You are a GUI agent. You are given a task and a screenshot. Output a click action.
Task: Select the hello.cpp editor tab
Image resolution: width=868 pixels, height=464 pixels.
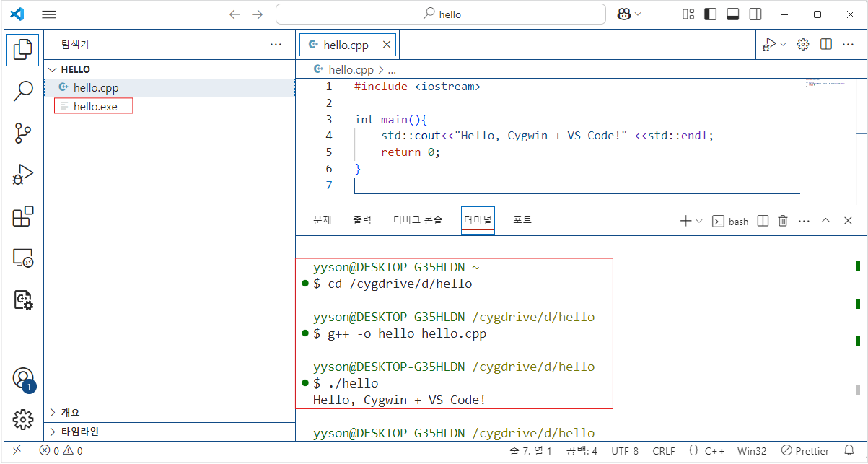coord(348,45)
